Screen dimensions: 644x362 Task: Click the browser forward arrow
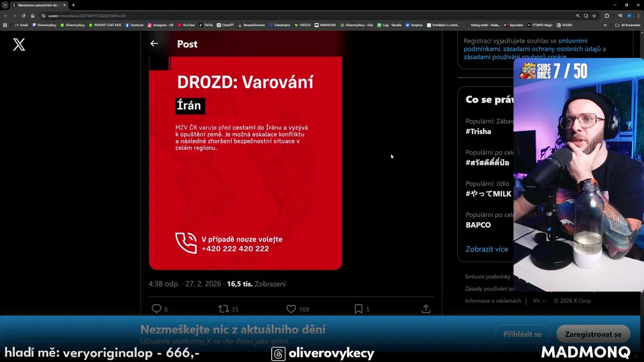click(14, 16)
